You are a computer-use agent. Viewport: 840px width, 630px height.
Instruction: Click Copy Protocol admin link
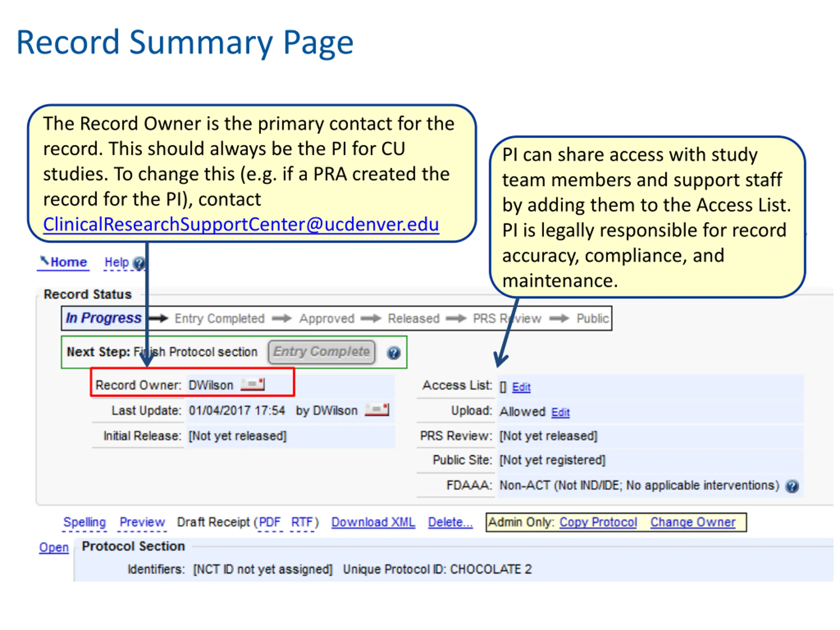(598, 522)
